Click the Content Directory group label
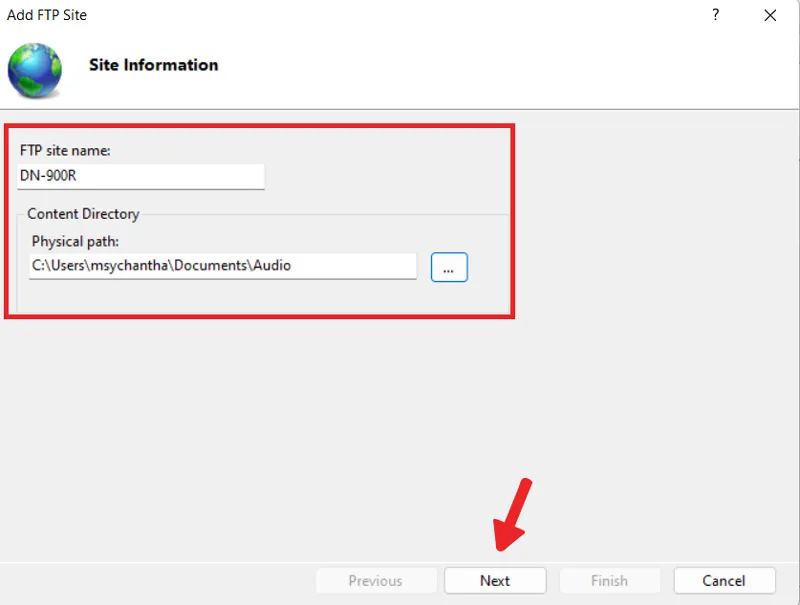Screen dimensions: 800x605 [x=83, y=214]
